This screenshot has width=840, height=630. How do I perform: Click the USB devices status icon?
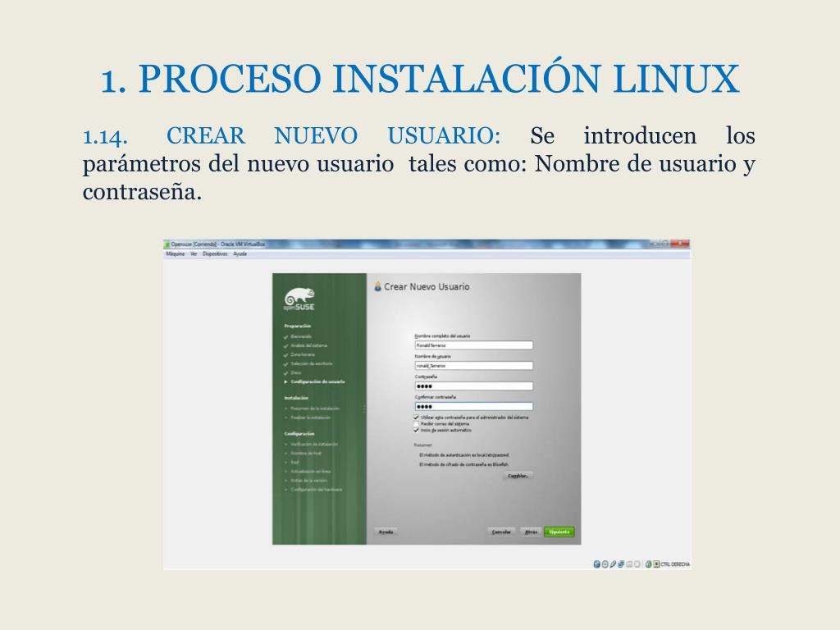613,564
